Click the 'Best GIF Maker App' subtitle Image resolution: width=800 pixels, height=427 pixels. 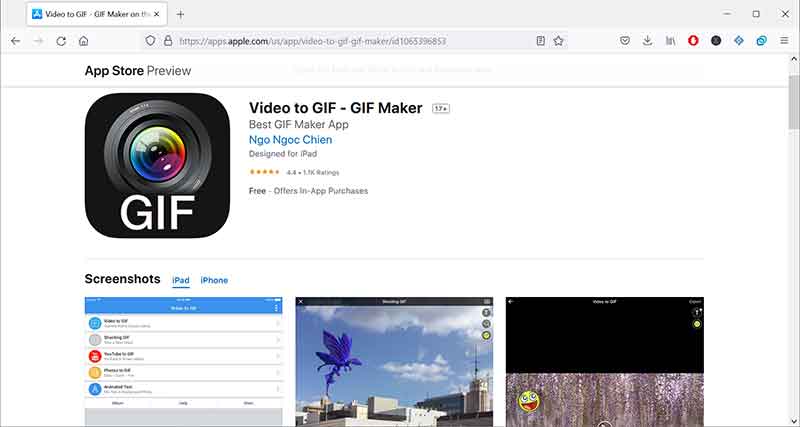[299, 124]
